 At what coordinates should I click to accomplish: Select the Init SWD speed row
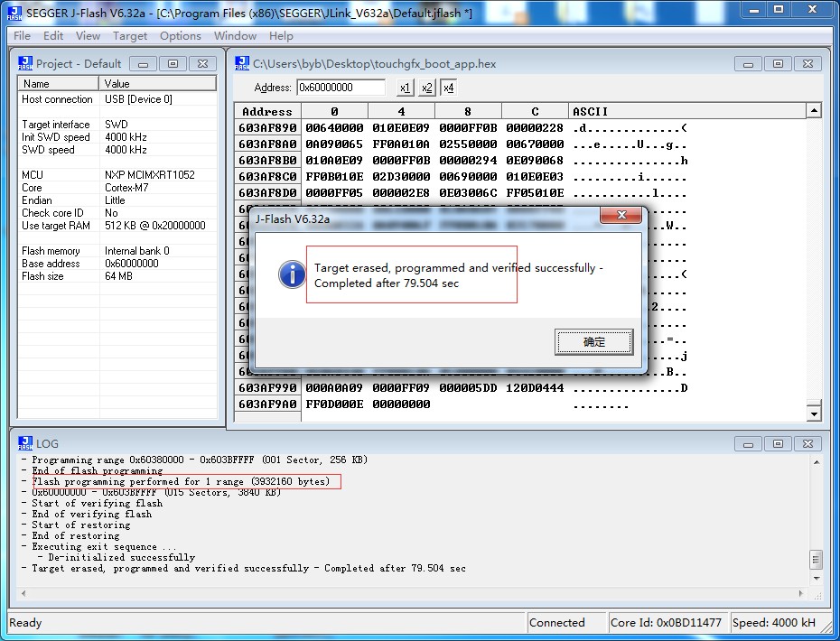click(x=117, y=137)
